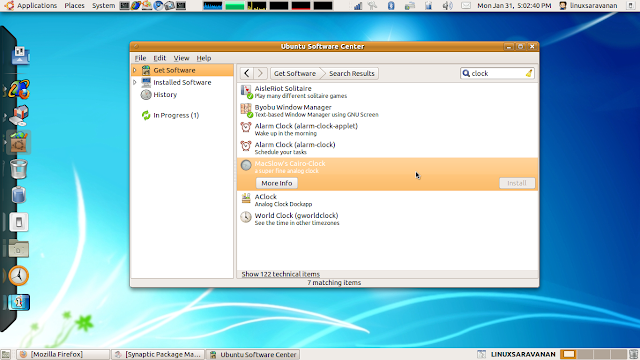Switch to Synaptic Package Manager in taskbar

(158, 354)
